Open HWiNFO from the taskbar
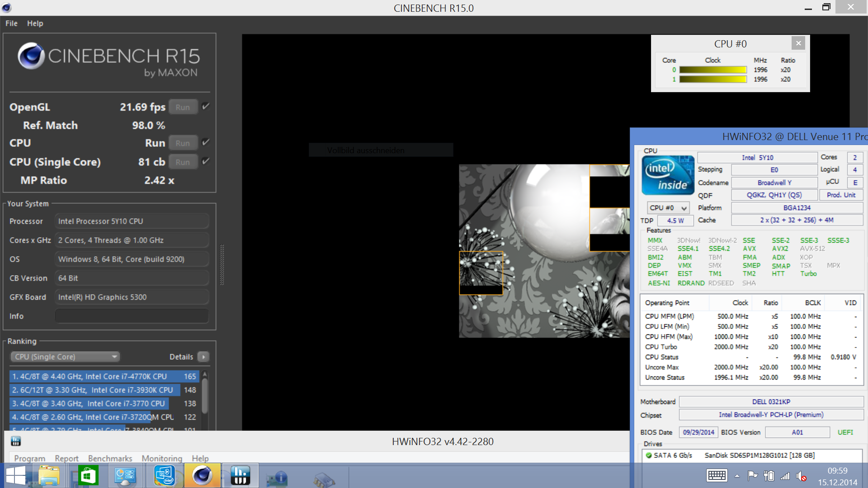The height and width of the screenshot is (488, 868). 240,475
